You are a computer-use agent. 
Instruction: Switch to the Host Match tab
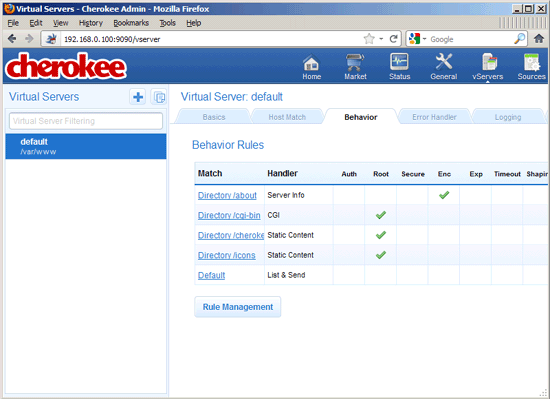pyautogui.click(x=287, y=117)
